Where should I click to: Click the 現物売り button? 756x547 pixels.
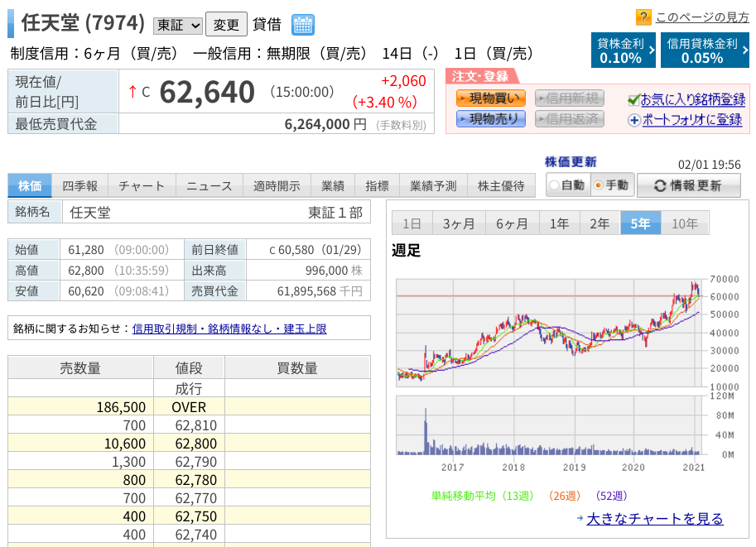pyautogui.click(x=491, y=118)
